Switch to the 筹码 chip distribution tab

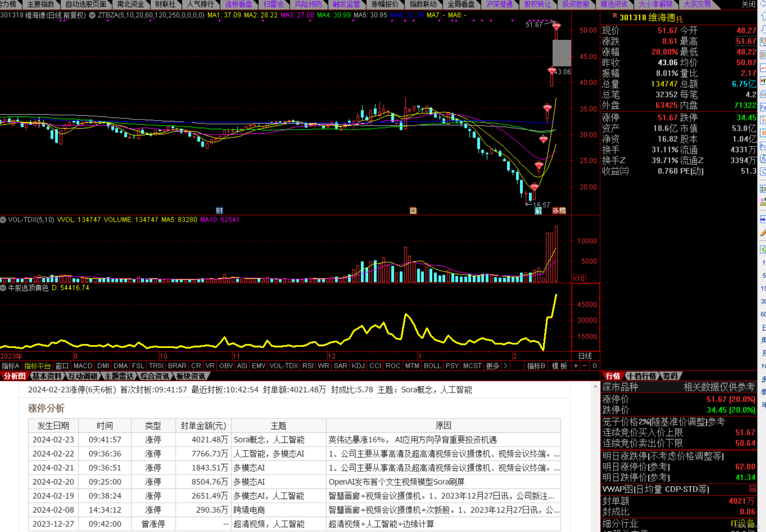point(670,376)
